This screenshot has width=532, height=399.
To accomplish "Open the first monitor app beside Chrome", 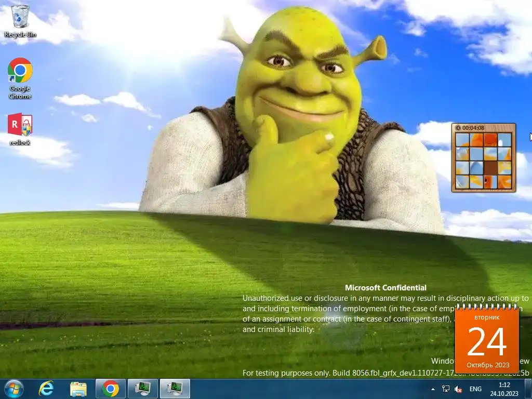I will pos(142,389).
